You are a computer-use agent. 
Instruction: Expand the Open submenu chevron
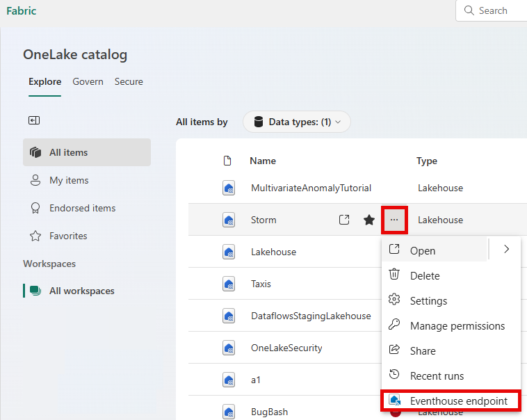[x=506, y=250]
